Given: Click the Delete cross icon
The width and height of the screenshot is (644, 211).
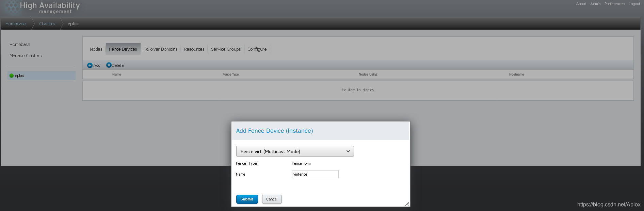Looking at the screenshot, I should coord(109,65).
